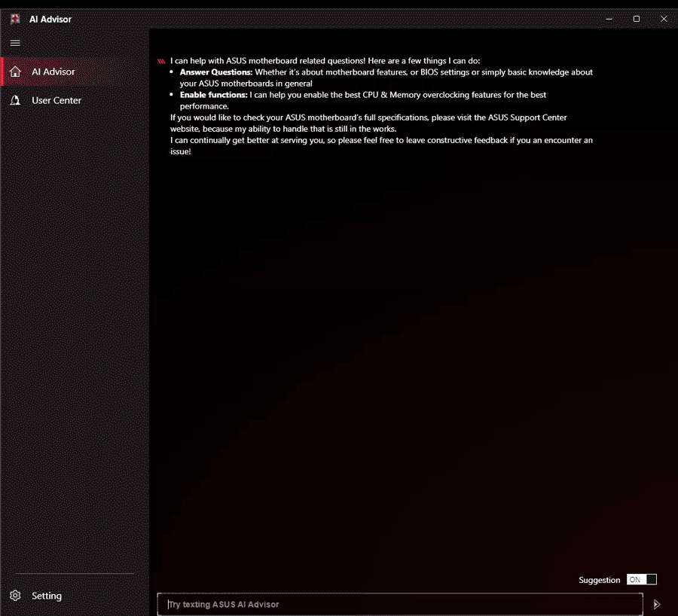Click the AI Advisor title bar text

pyautogui.click(x=50, y=19)
